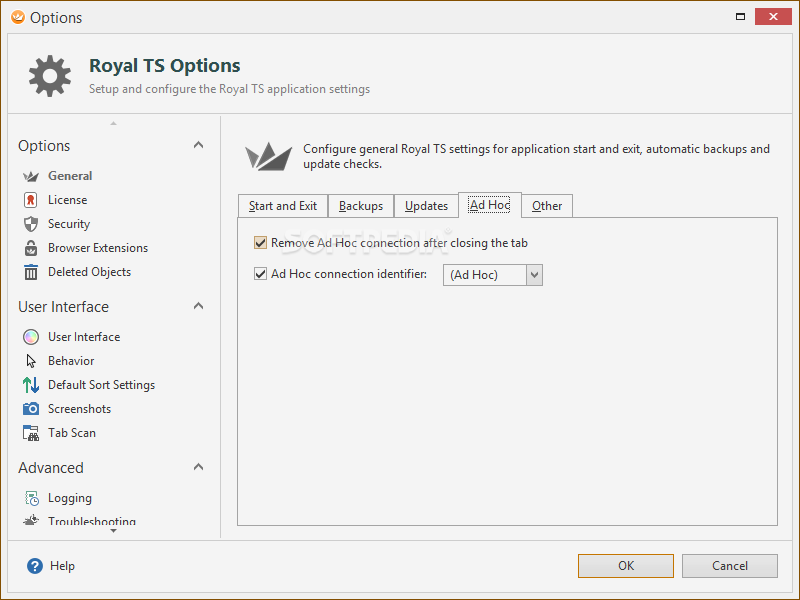Open the Troubleshooting settings page
Image resolution: width=800 pixels, height=600 pixels.
point(92,521)
